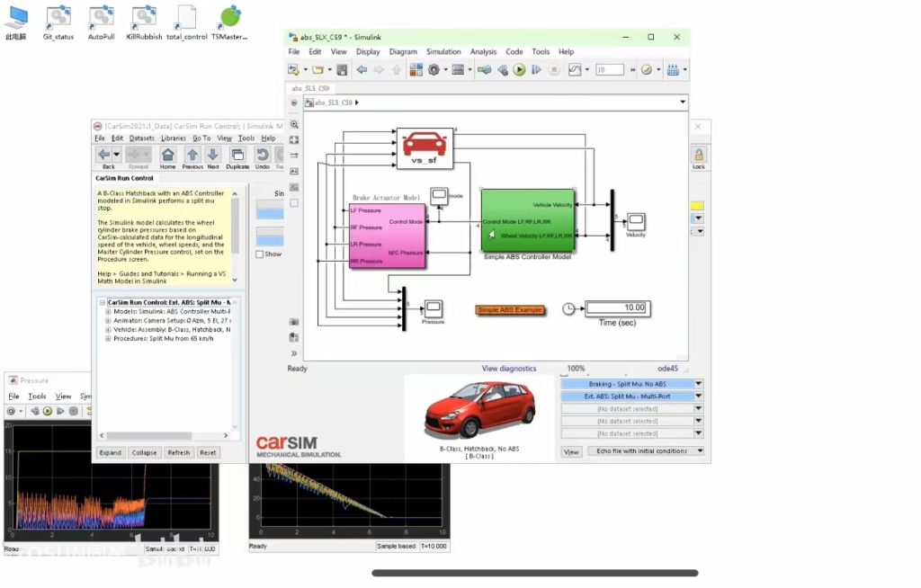Open Model Configuration Parameters gear icon
Screen dimensions: 921x588
pos(434,69)
